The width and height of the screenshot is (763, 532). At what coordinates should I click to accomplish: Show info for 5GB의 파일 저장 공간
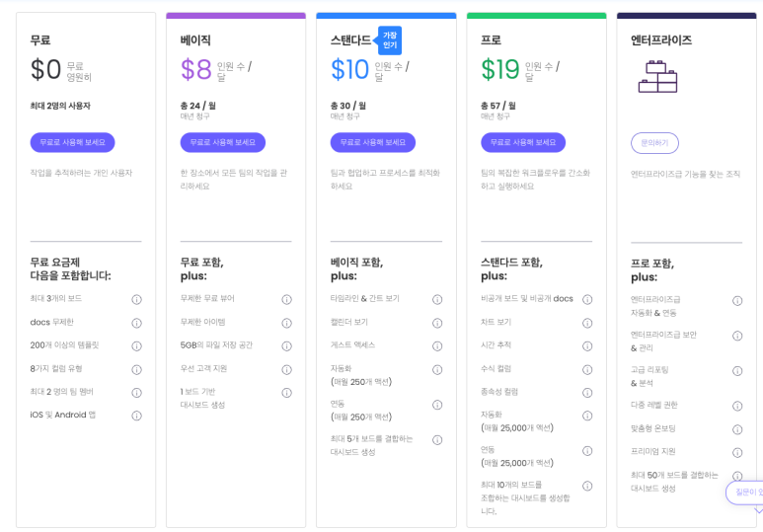286,345
